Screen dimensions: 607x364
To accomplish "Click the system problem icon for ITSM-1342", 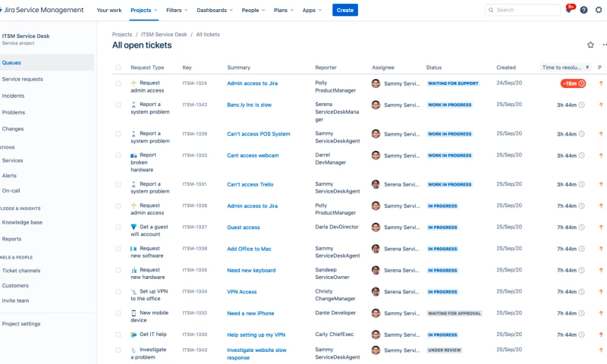I will pyautogui.click(x=134, y=105).
